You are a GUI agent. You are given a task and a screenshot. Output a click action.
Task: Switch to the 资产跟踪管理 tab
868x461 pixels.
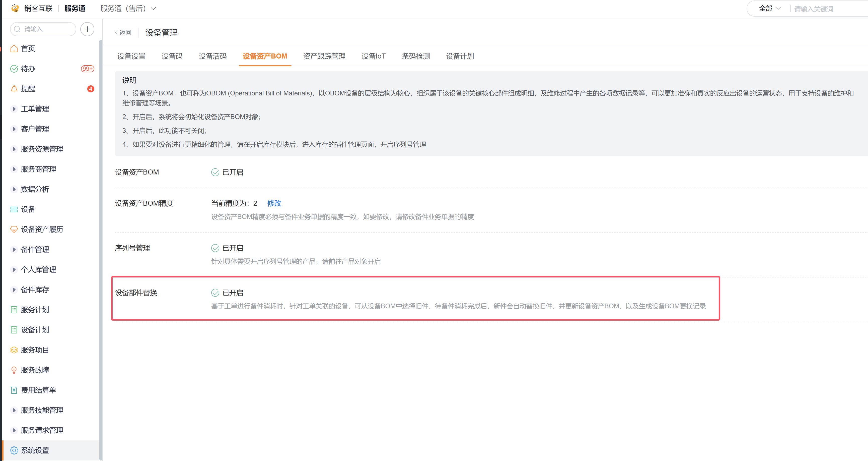click(x=324, y=56)
